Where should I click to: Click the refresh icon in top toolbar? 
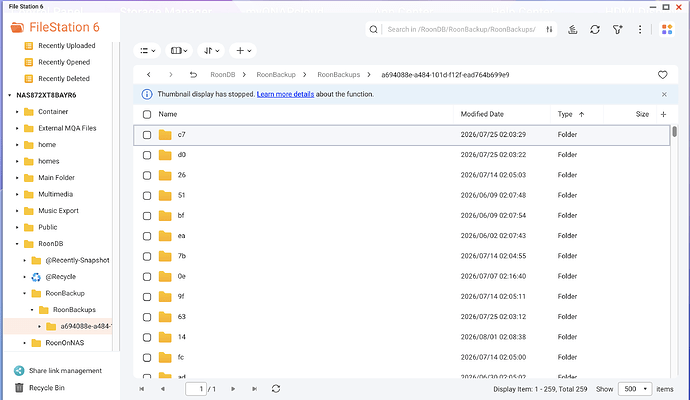tap(595, 29)
